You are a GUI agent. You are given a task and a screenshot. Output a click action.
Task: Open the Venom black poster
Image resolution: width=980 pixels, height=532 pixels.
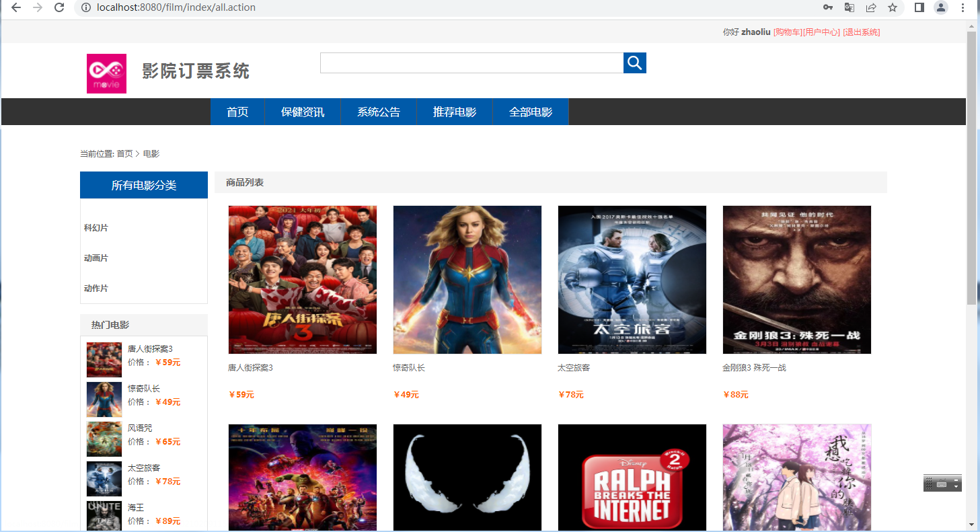(x=467, y=478)
